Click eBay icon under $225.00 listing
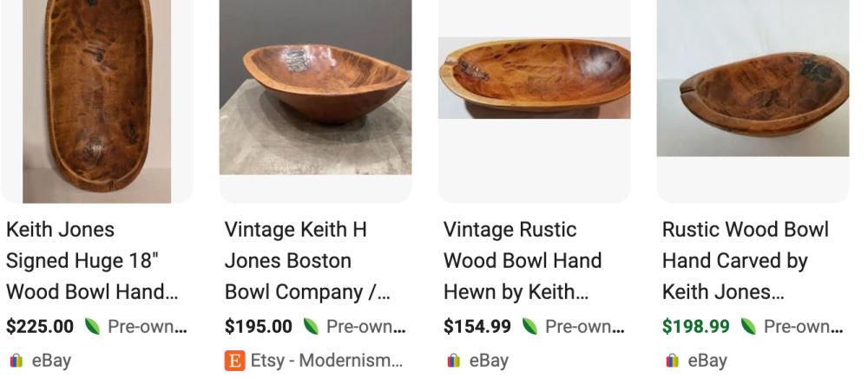The image size is (868, 378). tap(16, 361)
